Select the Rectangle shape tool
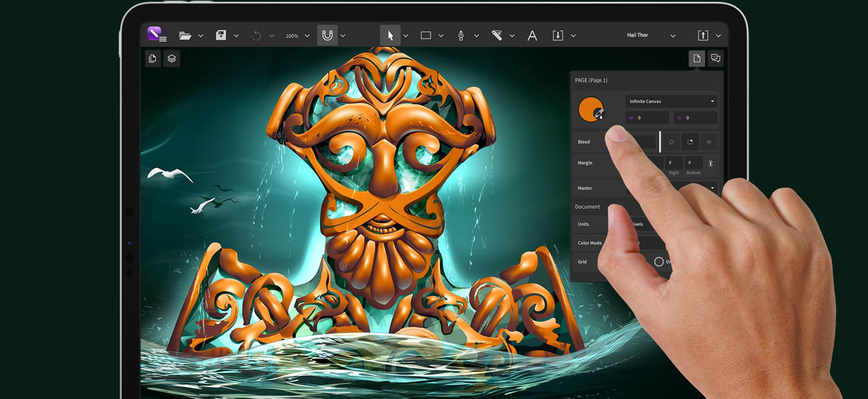868x399 pixels. tap(426, 35)
